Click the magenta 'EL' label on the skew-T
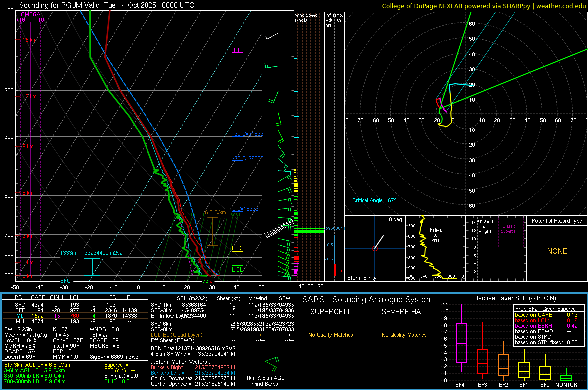This screenshot has width=588, height=390. tap(237, 50)
